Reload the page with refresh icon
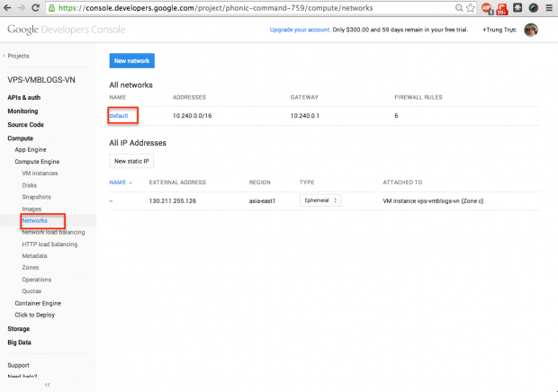558x392 pixels. coord(35,8)
